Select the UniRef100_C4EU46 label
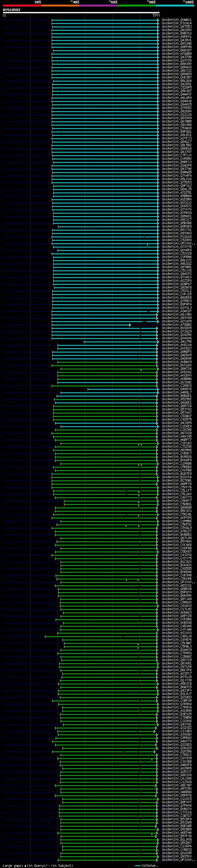 [x=177, y=626]
